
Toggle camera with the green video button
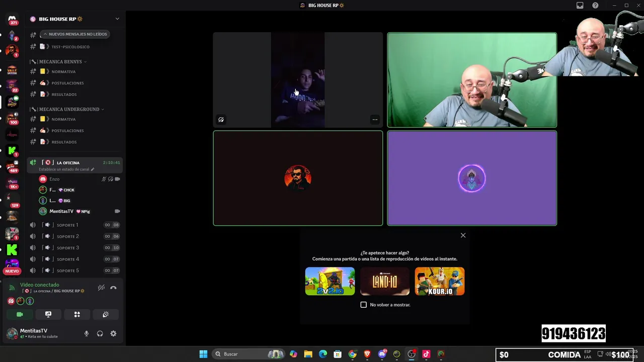click(20, 314)
